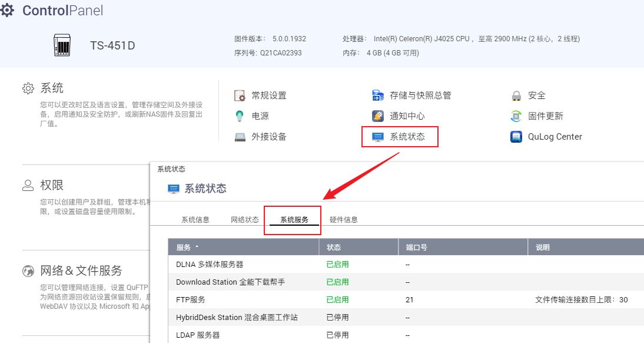This screenshot has height=343, width=644.
Task: Click the 状态 column header
Action: (334, 248)
